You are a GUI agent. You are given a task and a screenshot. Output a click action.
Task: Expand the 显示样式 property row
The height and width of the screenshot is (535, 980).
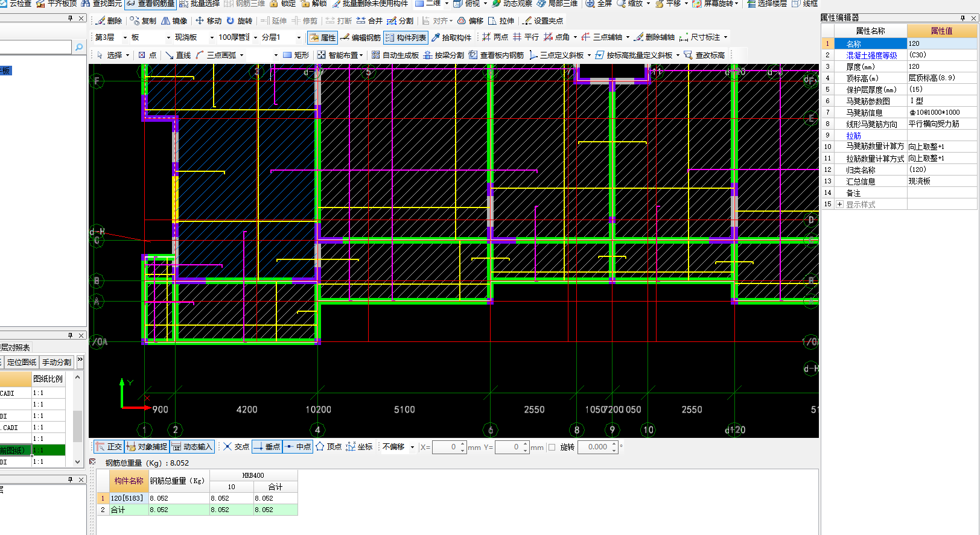[x=839, y=204]
